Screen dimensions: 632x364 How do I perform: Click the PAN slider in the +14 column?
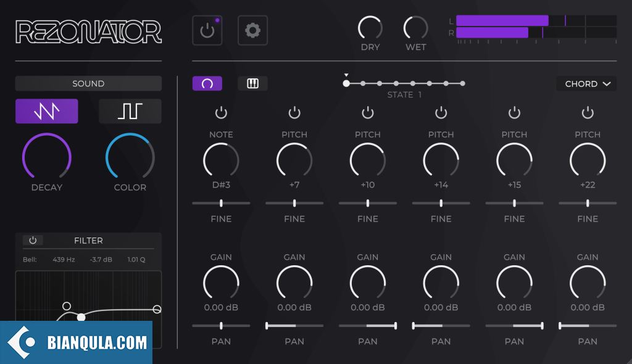point(441,326)
